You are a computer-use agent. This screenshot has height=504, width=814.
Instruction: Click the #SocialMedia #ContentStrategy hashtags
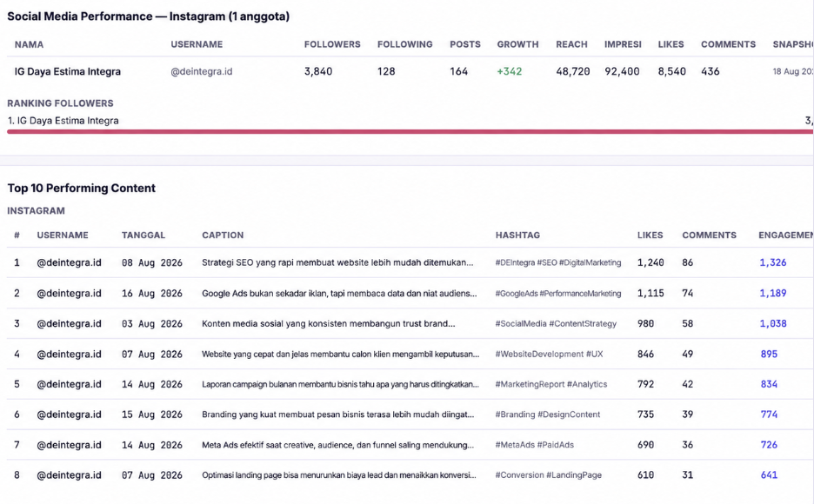pos(556,323)
